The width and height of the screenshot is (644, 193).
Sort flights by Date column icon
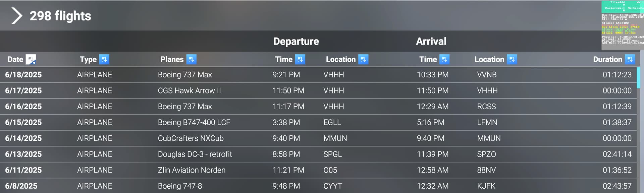click(31, 59)
